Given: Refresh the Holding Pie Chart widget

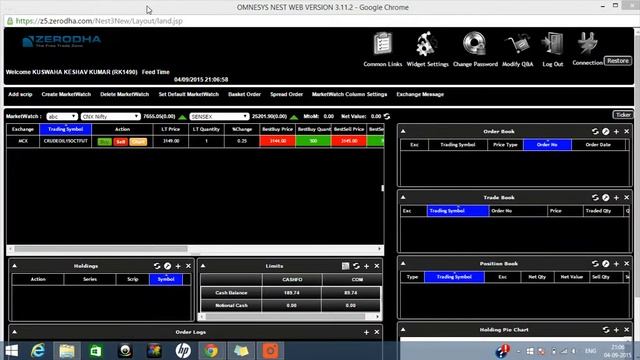Looking at the screenshot, I should [606, 330].
